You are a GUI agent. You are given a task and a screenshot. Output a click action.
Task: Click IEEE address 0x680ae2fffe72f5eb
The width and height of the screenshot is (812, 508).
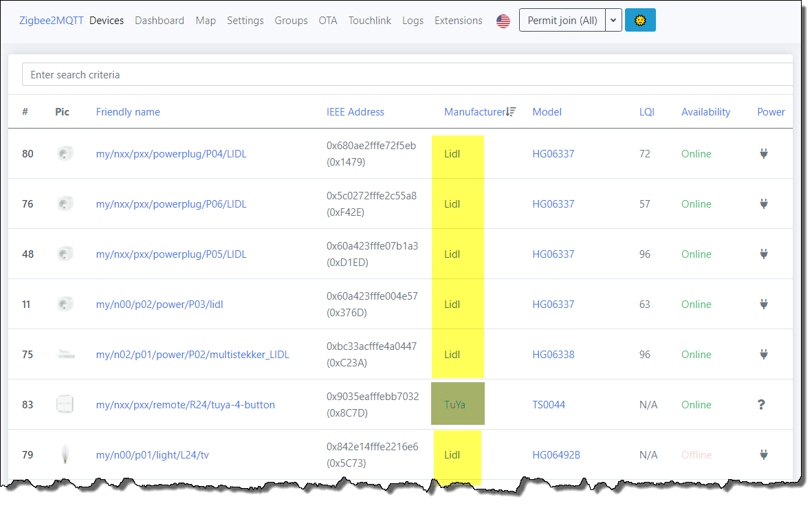point(371,146)
